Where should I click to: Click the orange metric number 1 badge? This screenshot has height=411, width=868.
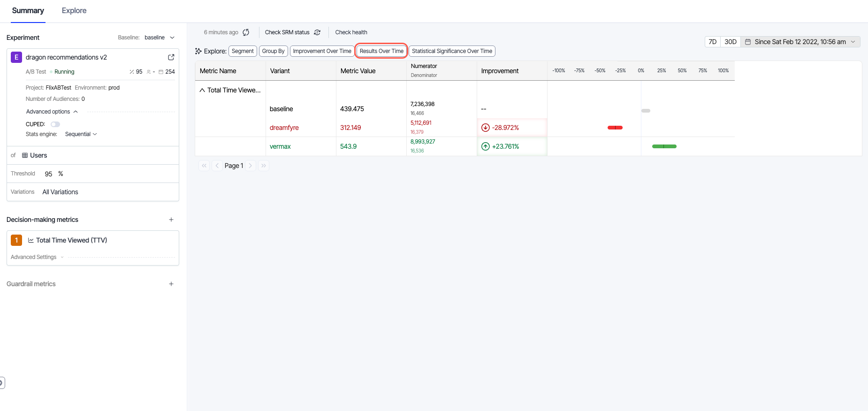[x=16, y=240]
